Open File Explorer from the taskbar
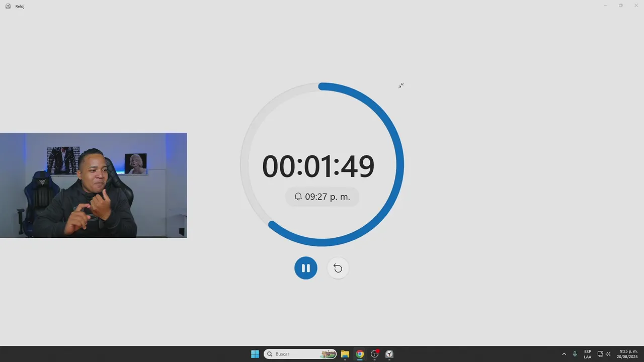The height and width of the screenshot is (362, 644). point(345,354)
